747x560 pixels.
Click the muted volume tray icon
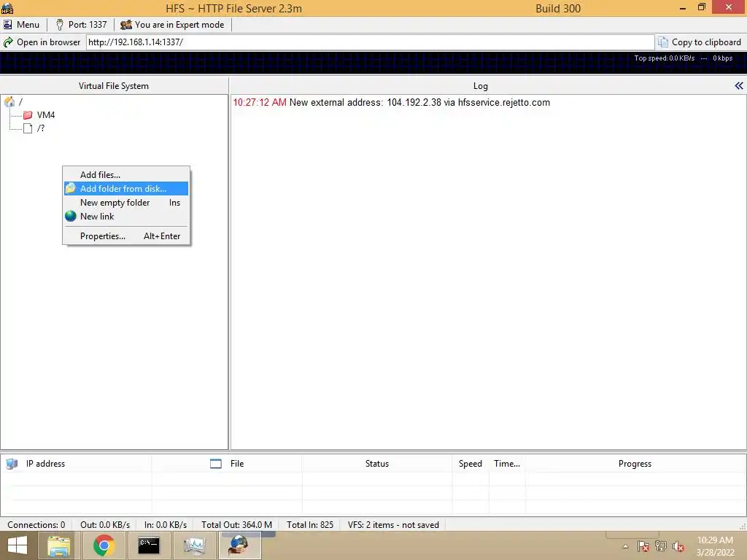[x=678, y=546]
